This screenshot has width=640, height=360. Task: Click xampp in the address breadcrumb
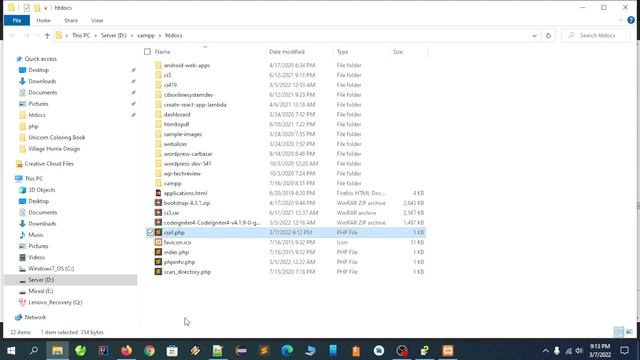click(x=146, y=36)
